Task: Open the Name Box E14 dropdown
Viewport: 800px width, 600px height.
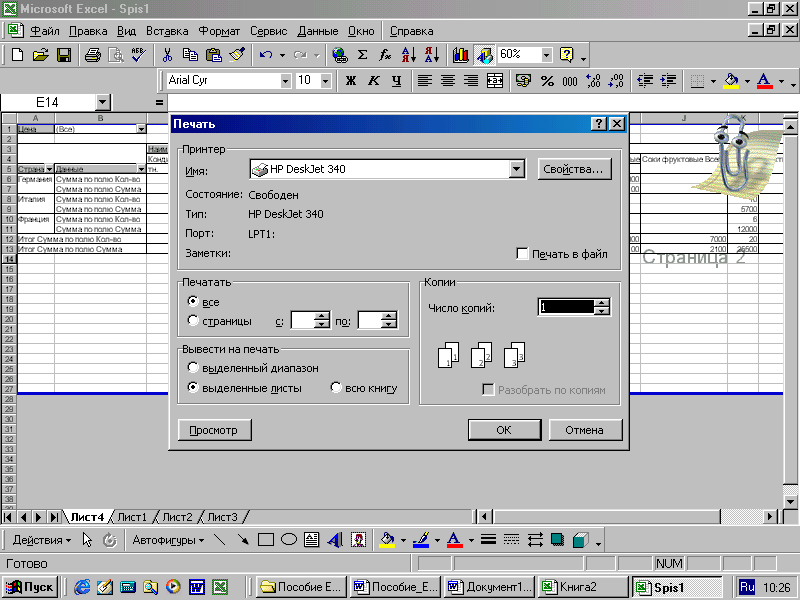Action: click(103, 103)
